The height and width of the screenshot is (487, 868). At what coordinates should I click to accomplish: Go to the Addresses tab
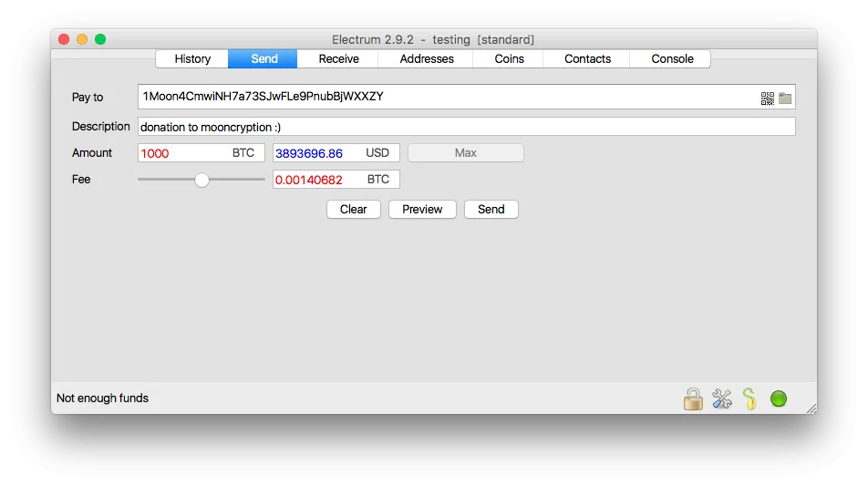(x=427, y=58)
